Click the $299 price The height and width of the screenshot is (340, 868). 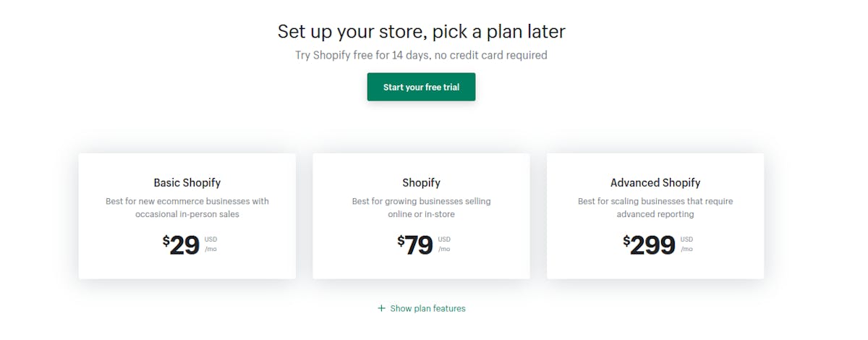pos(649,245)
